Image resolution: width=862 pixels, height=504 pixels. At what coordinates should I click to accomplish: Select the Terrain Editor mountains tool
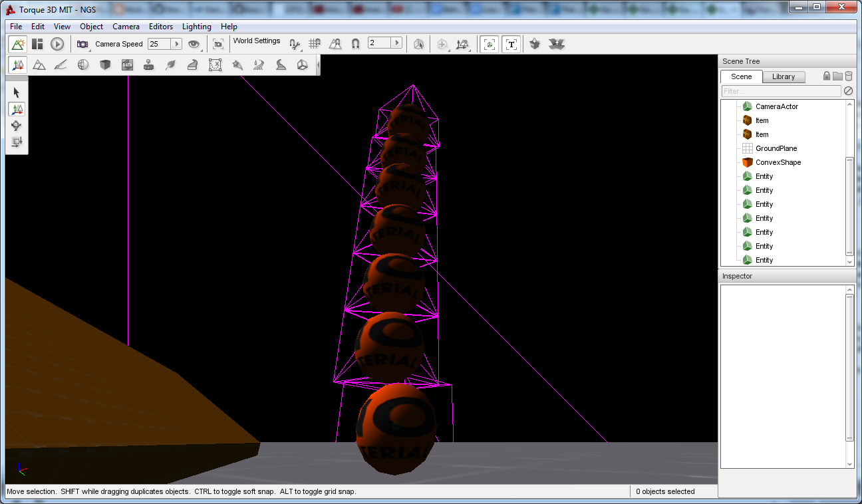[39, 64]
